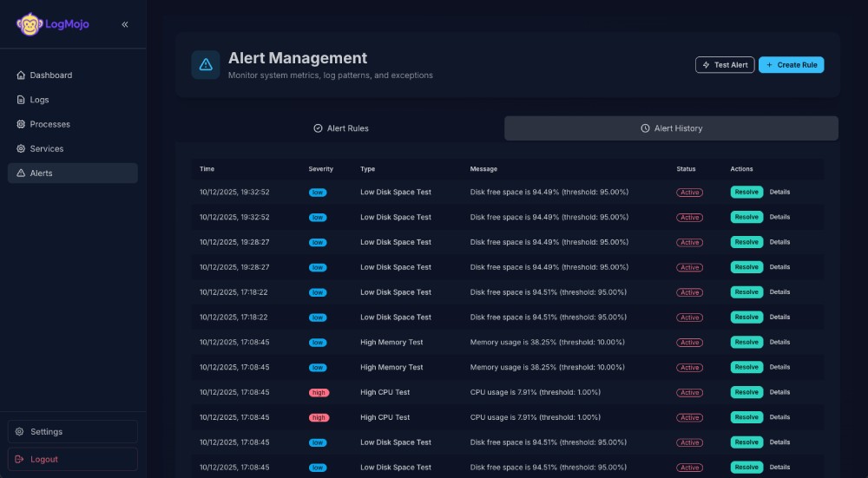This screenshot has height=478, width=868.
Task: Open the Processes page
Action: pyautogui.click(x=73, y=124)
